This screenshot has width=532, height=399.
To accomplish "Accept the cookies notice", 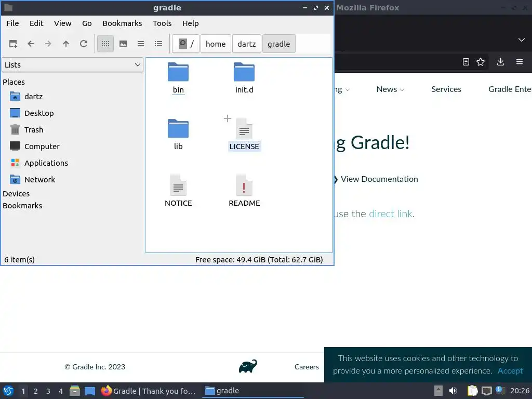I will [x=510, y=371].
